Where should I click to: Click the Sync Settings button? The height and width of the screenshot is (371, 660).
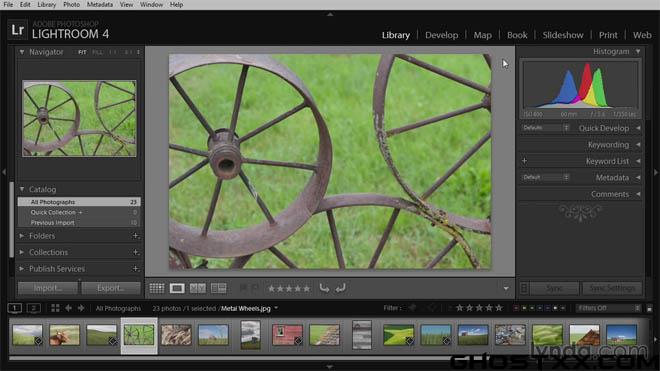point(612,288)
